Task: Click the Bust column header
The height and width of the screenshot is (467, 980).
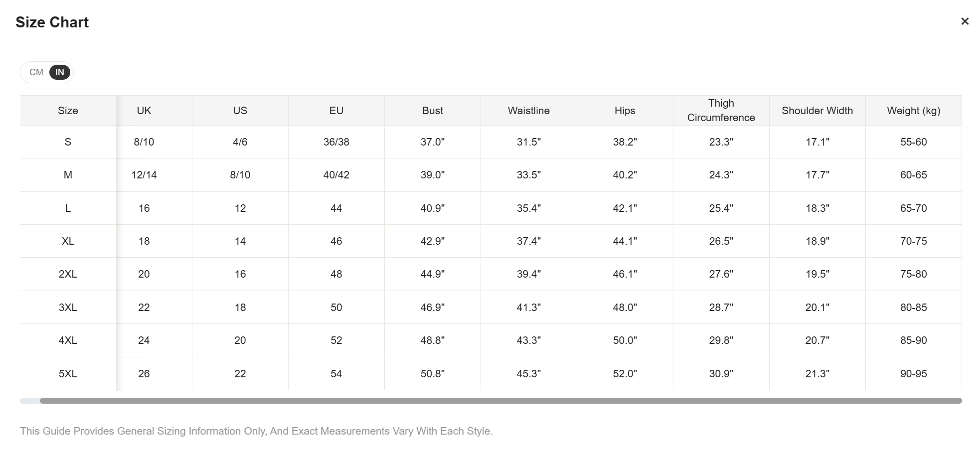Action: 432,111
